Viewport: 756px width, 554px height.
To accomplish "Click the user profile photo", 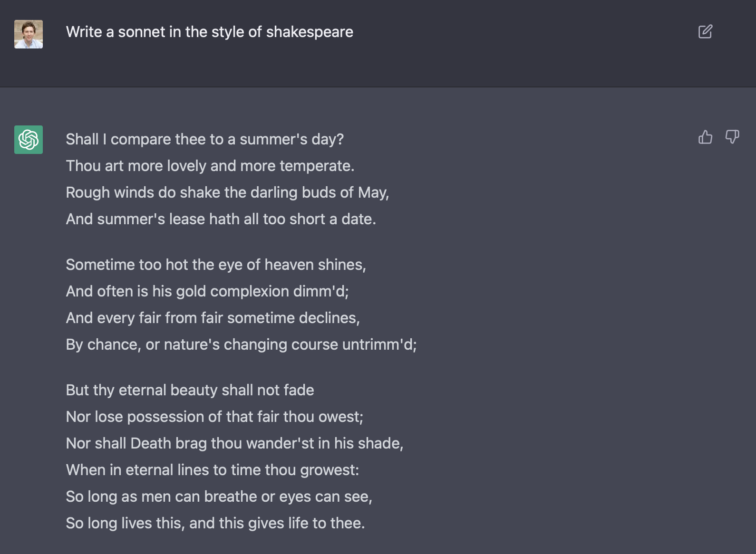I will tap(29, 34).
